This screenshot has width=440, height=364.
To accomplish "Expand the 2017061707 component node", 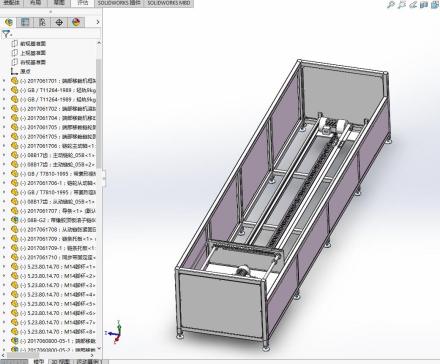I will [4, 211].
